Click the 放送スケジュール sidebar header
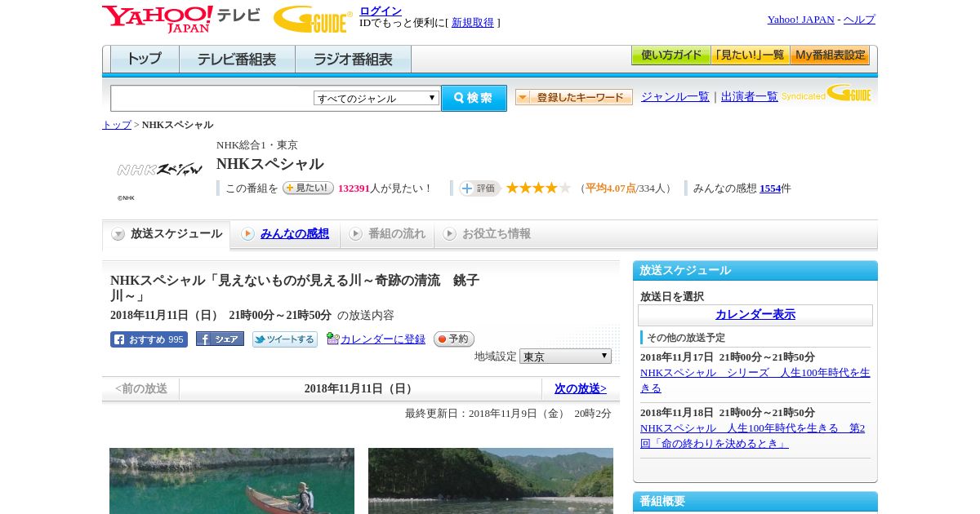This screenshot has width=980, height=514. point(755,271)
